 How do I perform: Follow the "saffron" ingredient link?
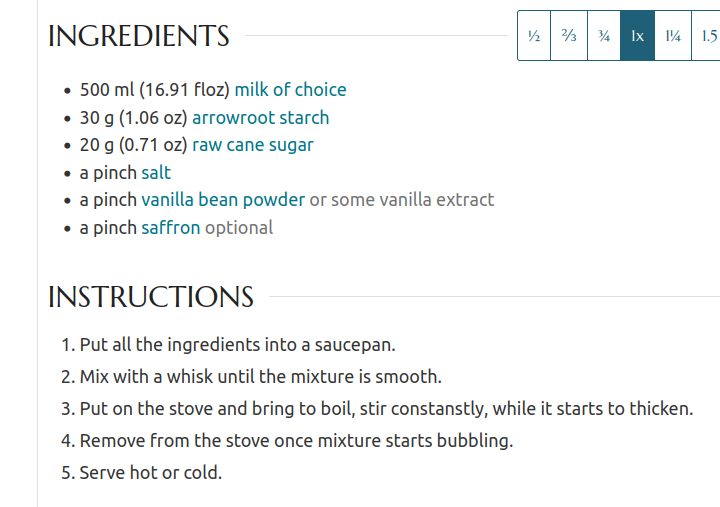point(171,228)
